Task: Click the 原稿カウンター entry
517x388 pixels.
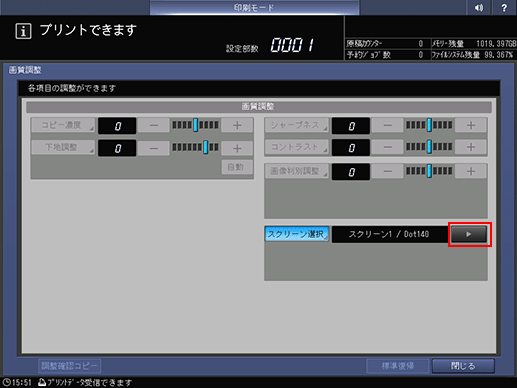Action: pos(385,44)
